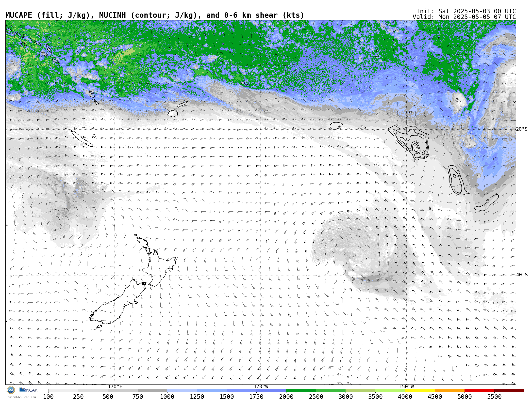Pick the red 5000–5500 colorbar segment
The height and width of the screenshot is (400, 532).
point(479,390)
